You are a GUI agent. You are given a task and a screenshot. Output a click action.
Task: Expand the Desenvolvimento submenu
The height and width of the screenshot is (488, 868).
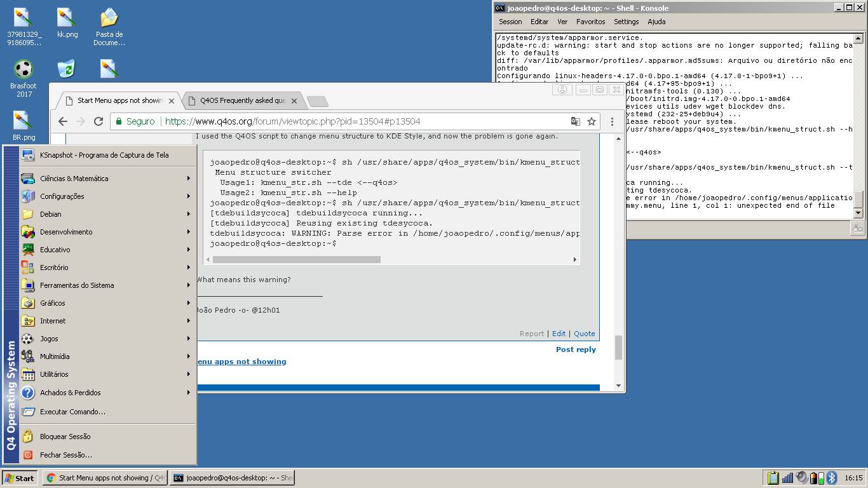(x=107, y=232)
